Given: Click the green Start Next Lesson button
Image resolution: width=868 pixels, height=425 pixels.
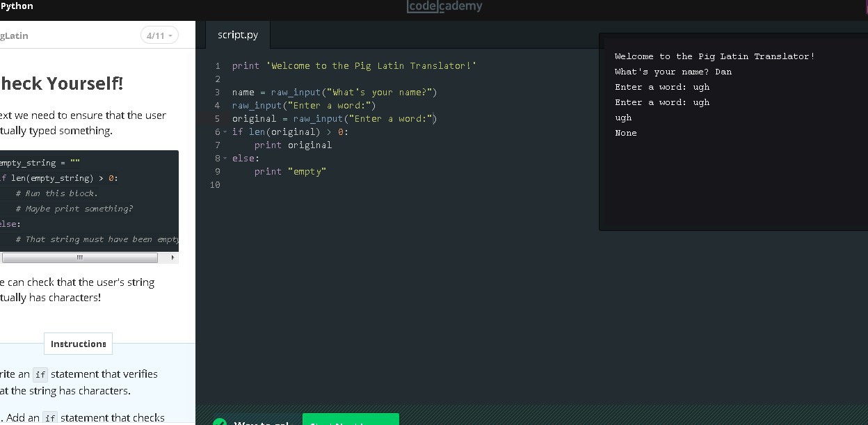Looking at the screenshot, I should tap(351, 419).
